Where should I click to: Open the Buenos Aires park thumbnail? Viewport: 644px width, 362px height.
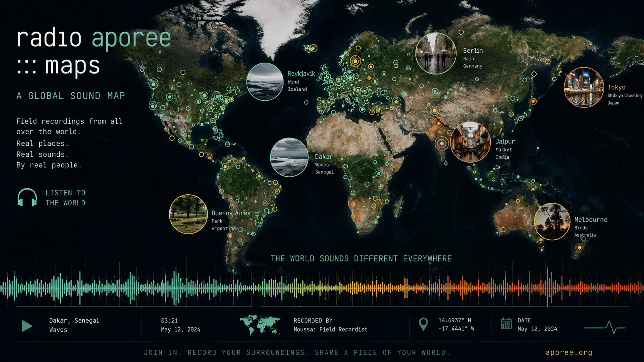188,214
